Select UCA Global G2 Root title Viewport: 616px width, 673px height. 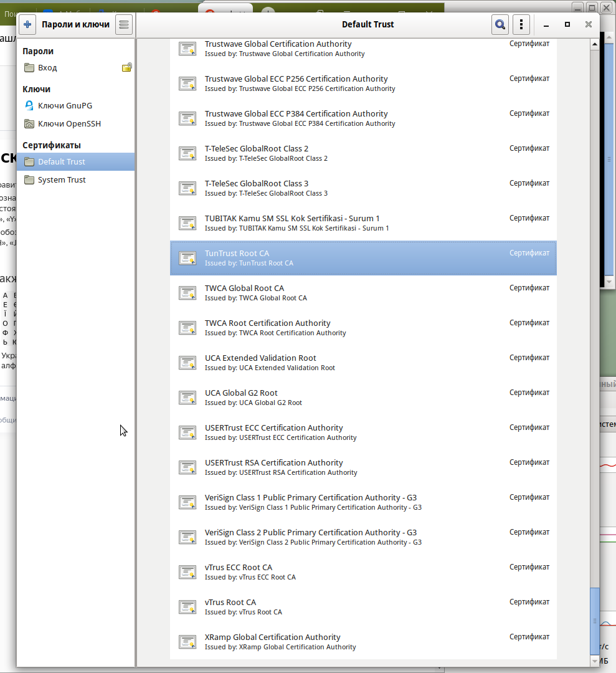pos(241,393)
